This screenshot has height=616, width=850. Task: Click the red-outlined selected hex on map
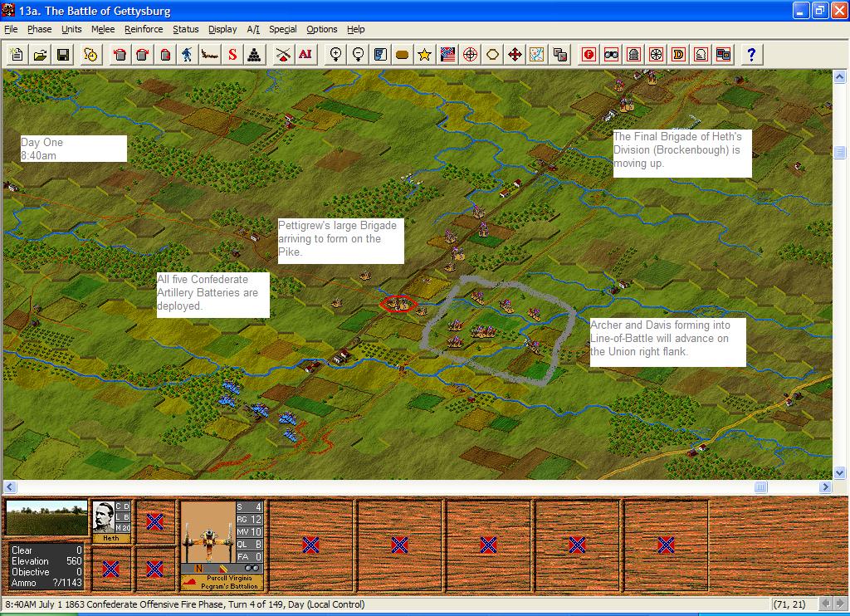[398, 304]
